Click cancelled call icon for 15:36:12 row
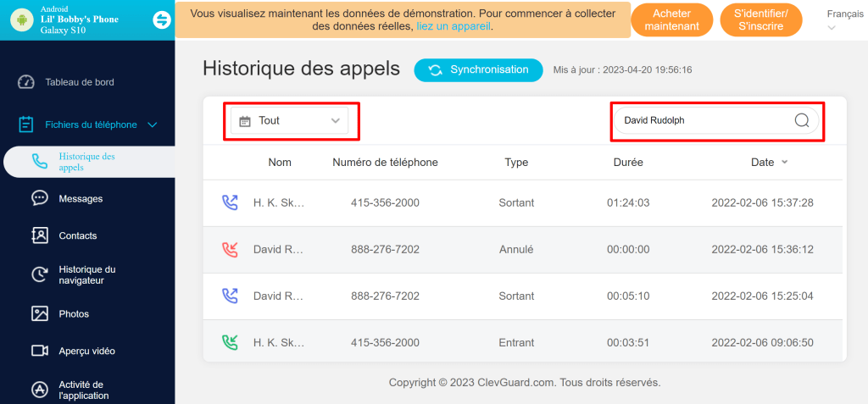 coord(230,250)
